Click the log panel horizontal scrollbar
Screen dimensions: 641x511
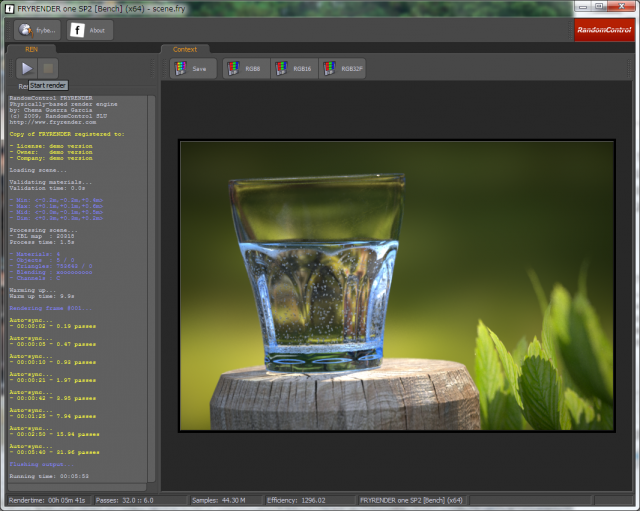coord(77,487)
